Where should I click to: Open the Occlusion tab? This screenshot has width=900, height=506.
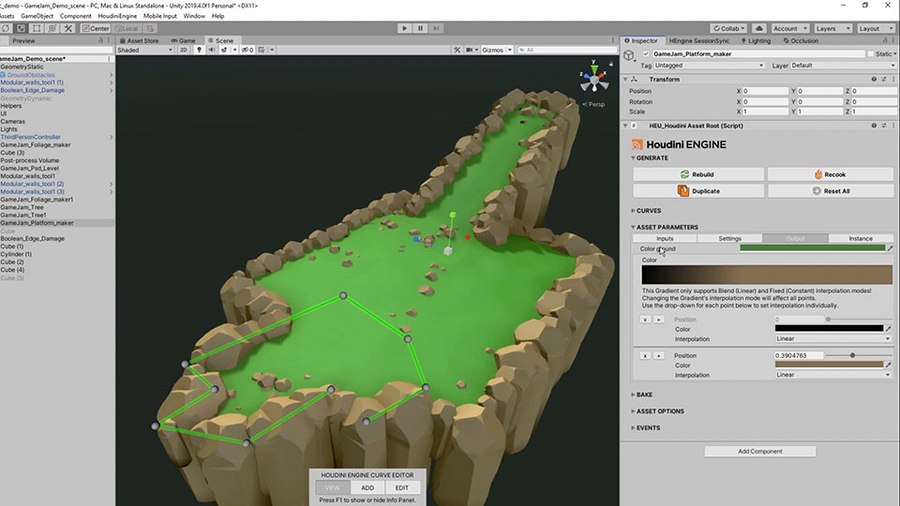pos(801,41)
